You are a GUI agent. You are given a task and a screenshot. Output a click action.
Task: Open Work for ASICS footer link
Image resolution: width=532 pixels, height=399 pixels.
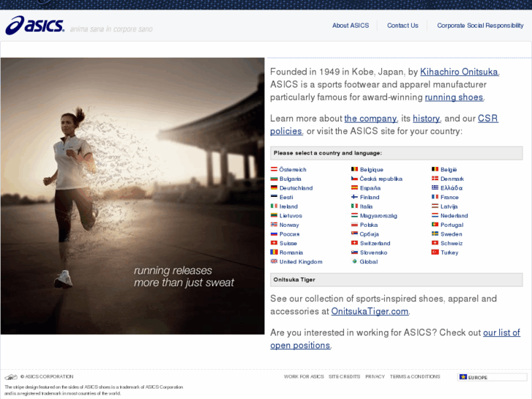click(304, 376)
